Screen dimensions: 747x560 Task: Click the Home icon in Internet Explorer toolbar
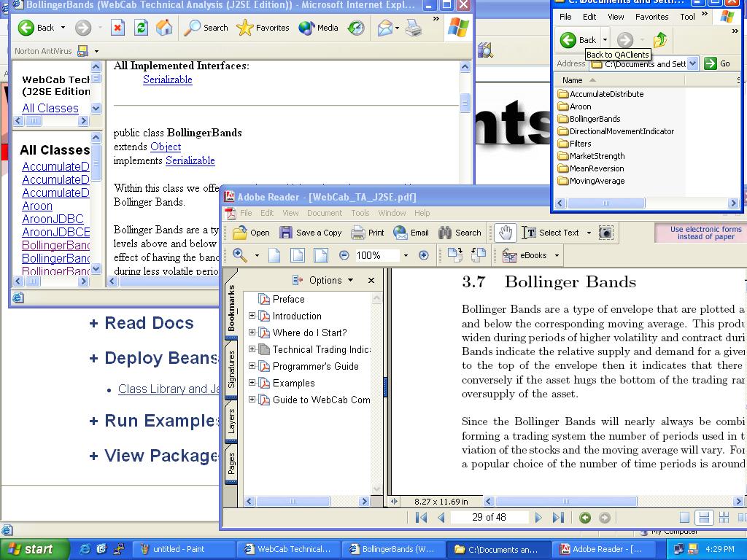[x=164, y=28]
